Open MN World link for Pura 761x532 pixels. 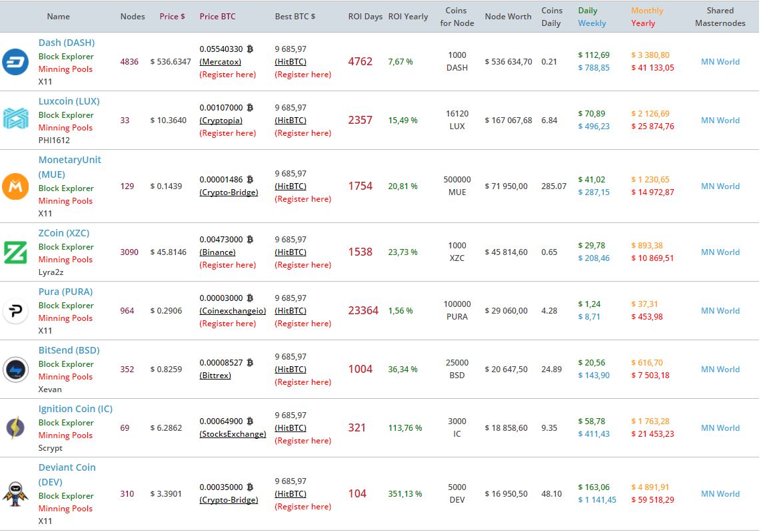click(x=720, y=311)
